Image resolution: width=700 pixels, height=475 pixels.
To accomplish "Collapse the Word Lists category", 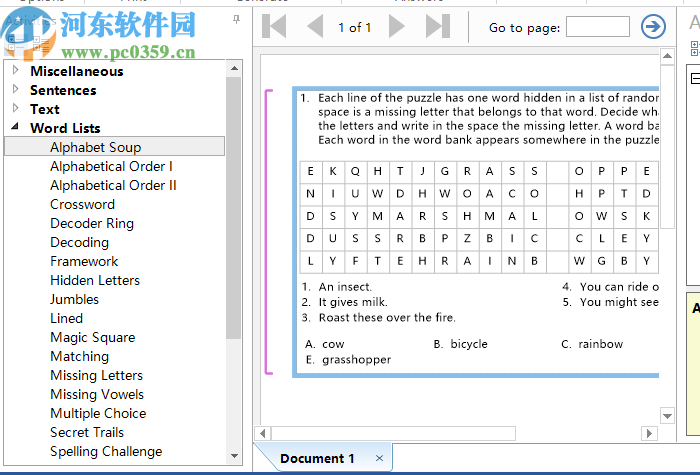I will point(16,126).
